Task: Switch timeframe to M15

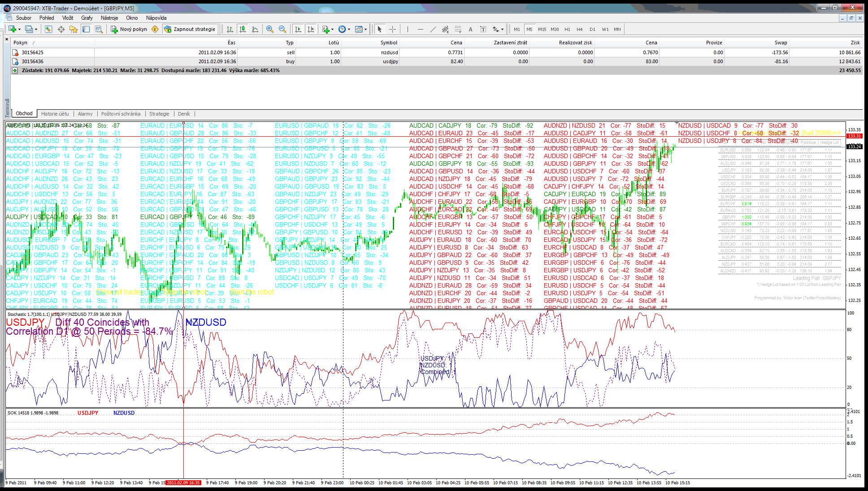Action: tap(542, 29)
